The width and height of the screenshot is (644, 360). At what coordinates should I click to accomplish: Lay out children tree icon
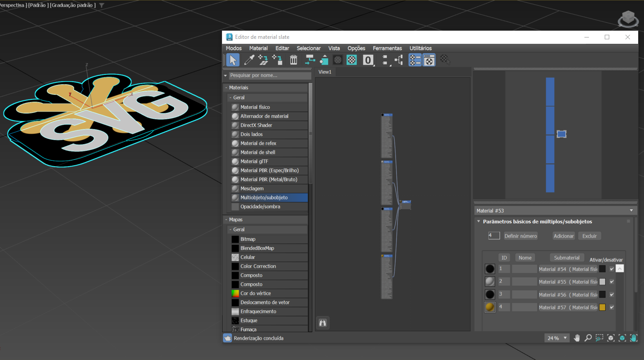click(x=399, y=60)
